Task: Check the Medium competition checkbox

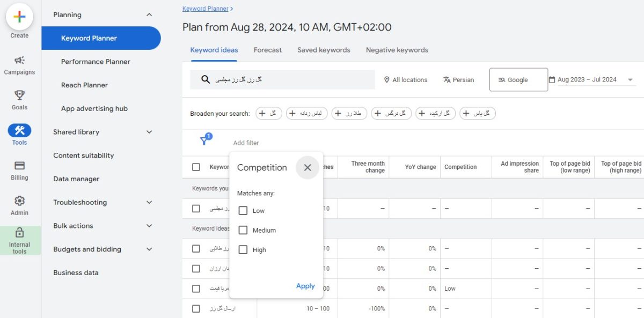Action: click(x=243, y=230)
